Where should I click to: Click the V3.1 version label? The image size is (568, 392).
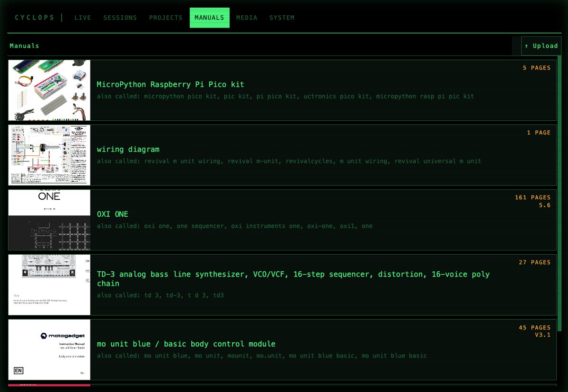543,335
